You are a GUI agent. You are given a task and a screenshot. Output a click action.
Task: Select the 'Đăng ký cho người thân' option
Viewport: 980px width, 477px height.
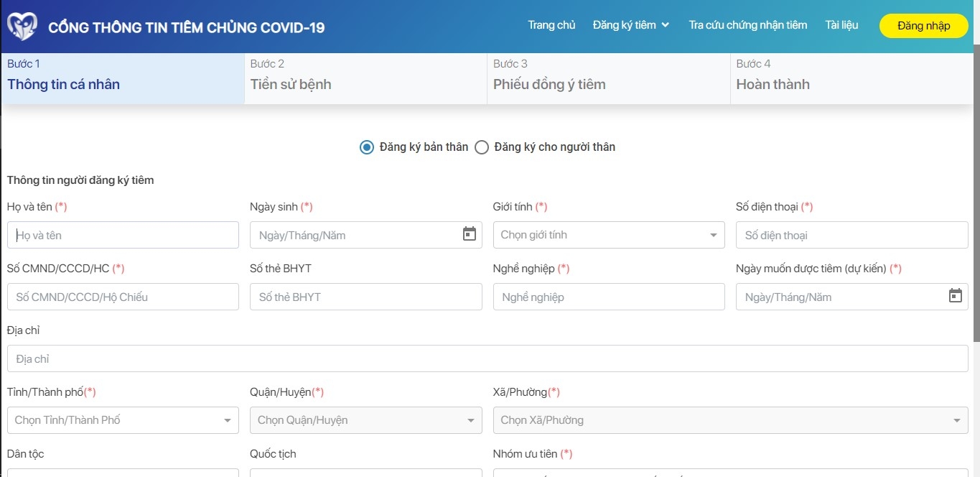482,147
